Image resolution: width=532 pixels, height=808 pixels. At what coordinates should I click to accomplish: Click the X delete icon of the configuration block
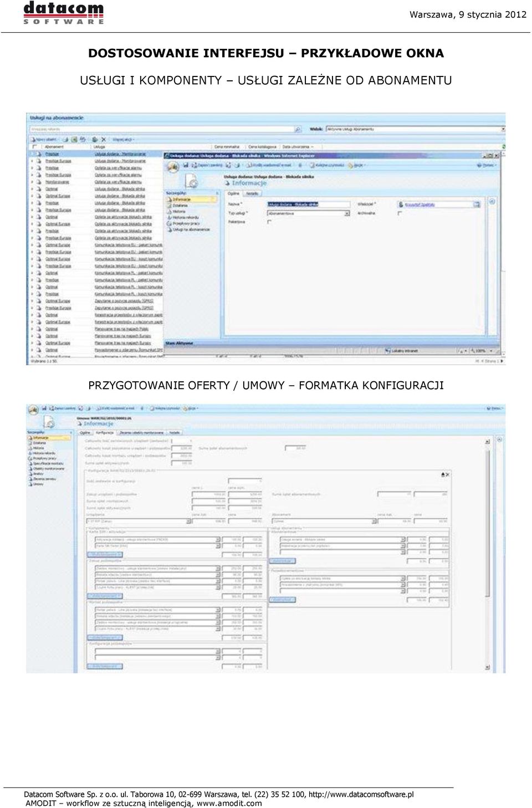click(447, 475)
